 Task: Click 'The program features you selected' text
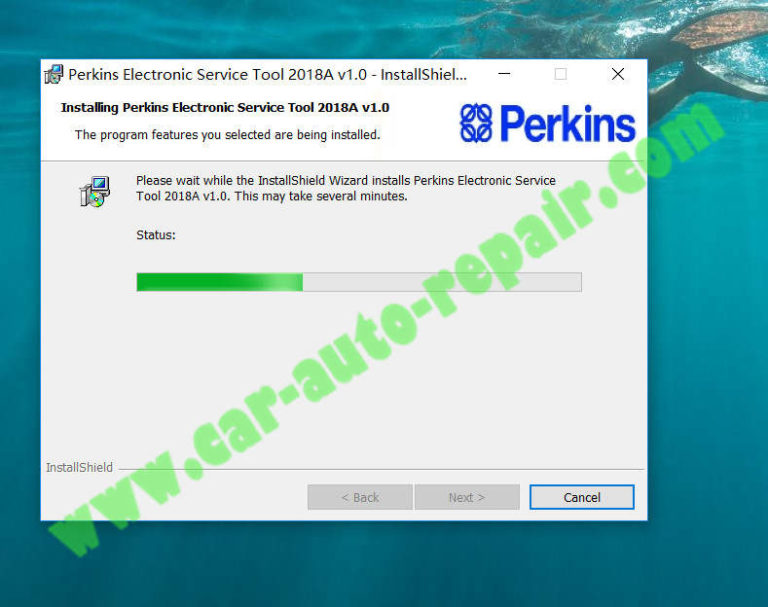[x=227, y=135]
